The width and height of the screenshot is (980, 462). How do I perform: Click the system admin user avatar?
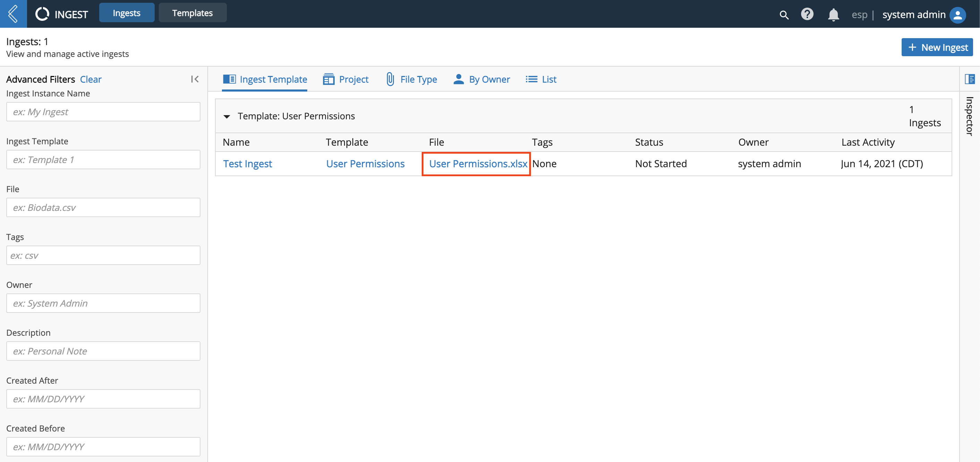[958, 15]
